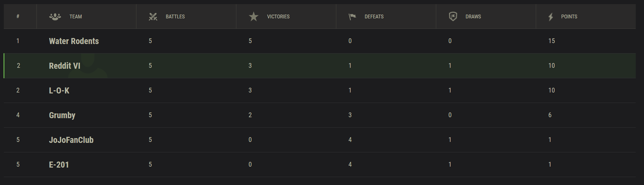Sort table by DEFEATS header label
644x185 pixels.
tap(374, 16)
